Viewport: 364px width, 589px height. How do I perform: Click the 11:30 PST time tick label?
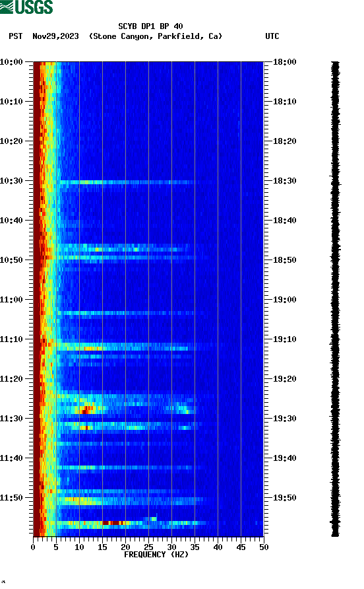point(11,419)
